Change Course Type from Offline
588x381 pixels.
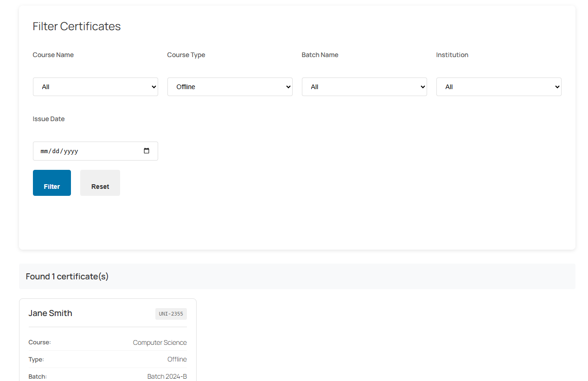[230, 87]
